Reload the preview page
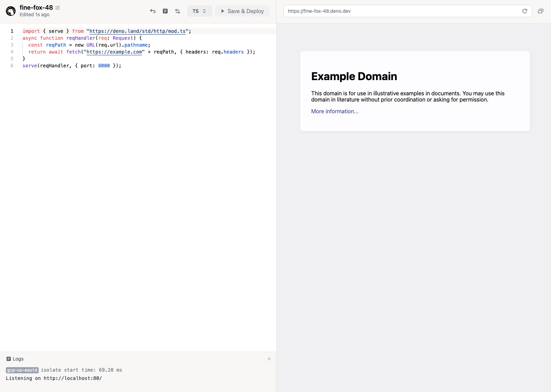This screenshot has width=551, height=392. [x=525, y=11]
